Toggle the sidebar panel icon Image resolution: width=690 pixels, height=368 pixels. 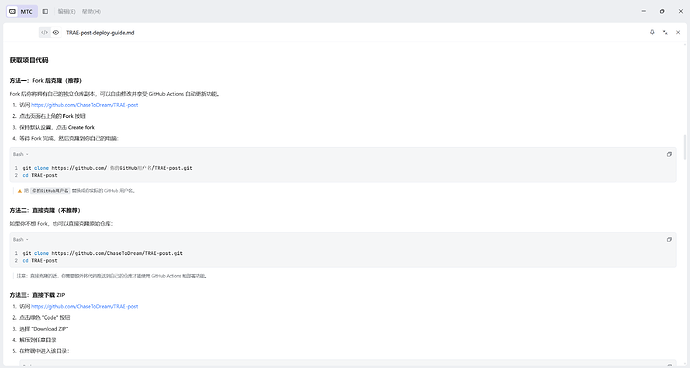click(45, 11)
